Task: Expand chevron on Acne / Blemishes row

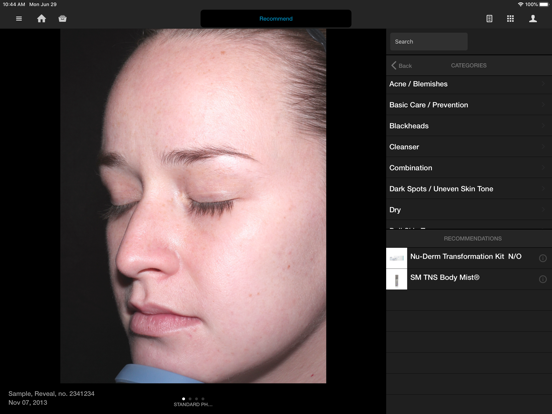Action: 544,84
